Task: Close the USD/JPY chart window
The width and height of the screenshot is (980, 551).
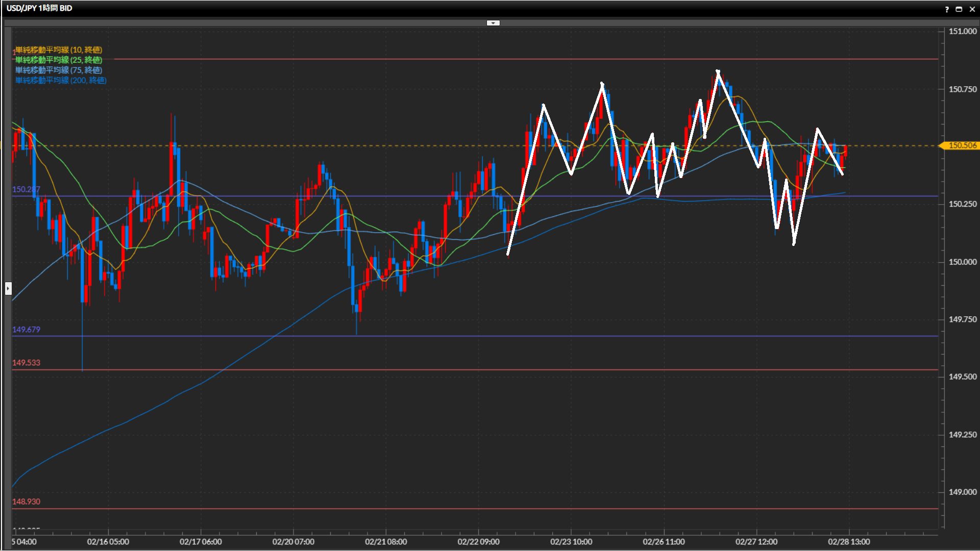Action: pos(972,9)
